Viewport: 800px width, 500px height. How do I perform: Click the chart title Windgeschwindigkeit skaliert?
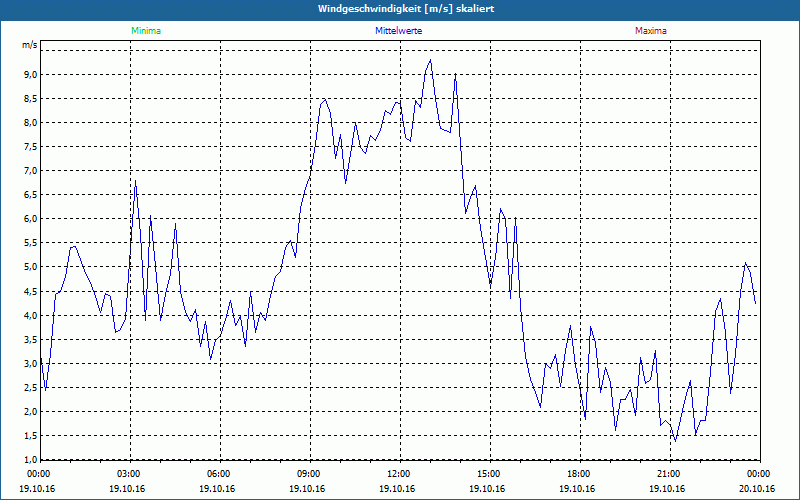[x=406, y=9]
